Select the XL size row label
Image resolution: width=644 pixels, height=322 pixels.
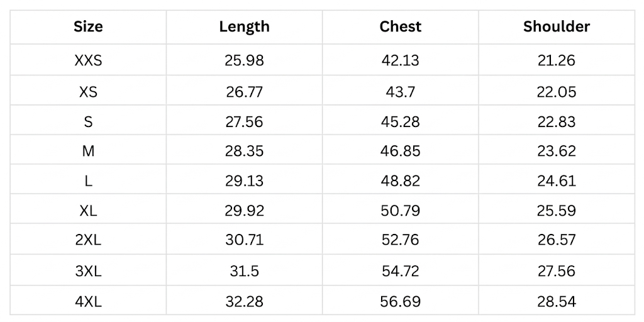click(x=88, y=211)
